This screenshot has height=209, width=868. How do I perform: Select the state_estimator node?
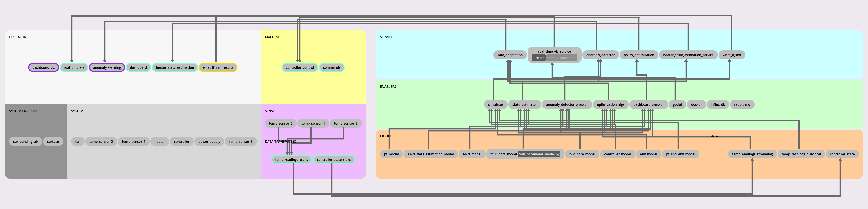(524, 104)
